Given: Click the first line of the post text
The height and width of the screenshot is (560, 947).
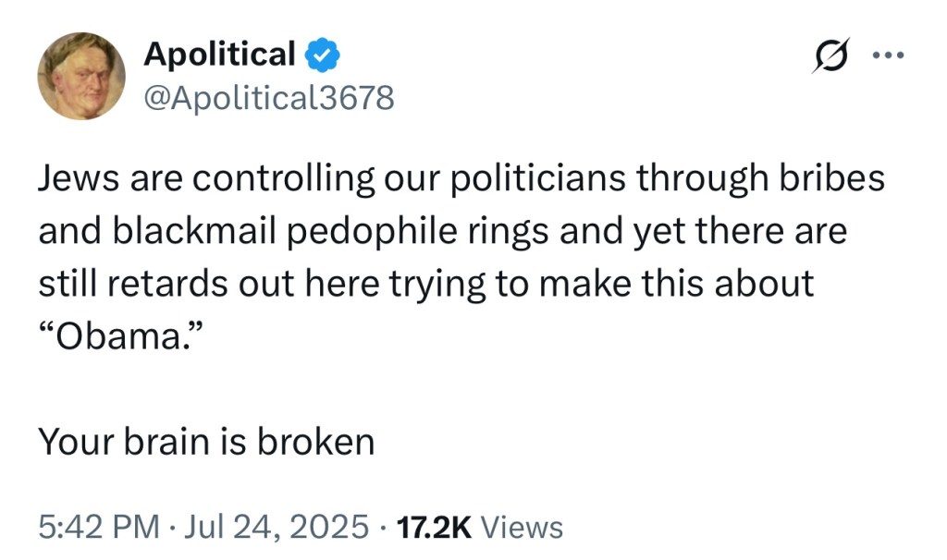Looking at the screenshot, I should point(461,179).
